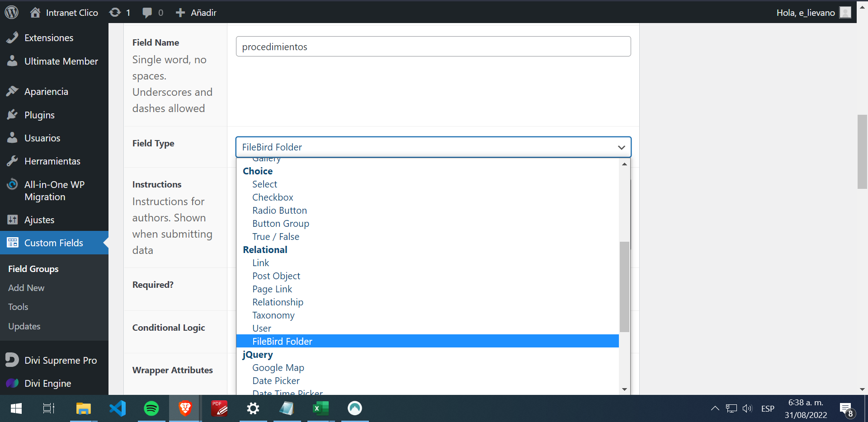Click the dropdown list scroll up arrow

pyautogui.click(x=624, y=164)
